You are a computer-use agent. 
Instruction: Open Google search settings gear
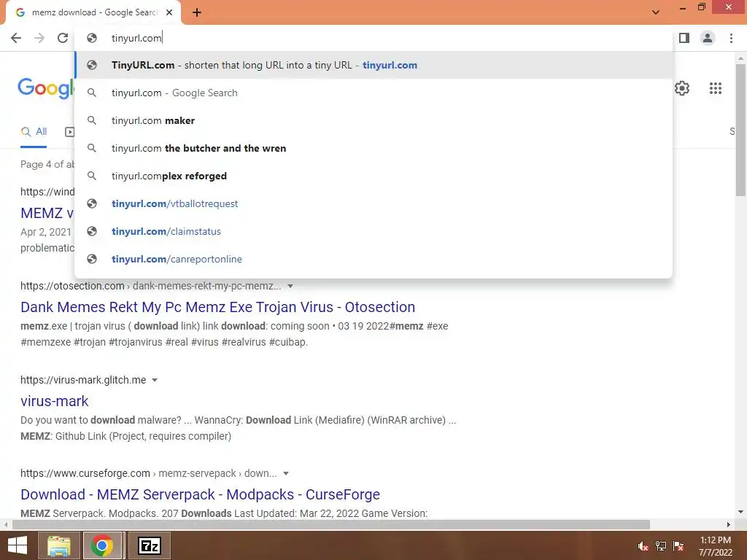(682, 88)
